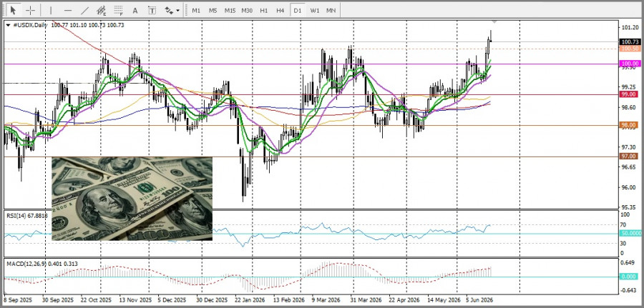644x308 pixels.
Task: Click the 30 Sep 2025 date label
Action: pyautogui.click(x=58, y=300)
